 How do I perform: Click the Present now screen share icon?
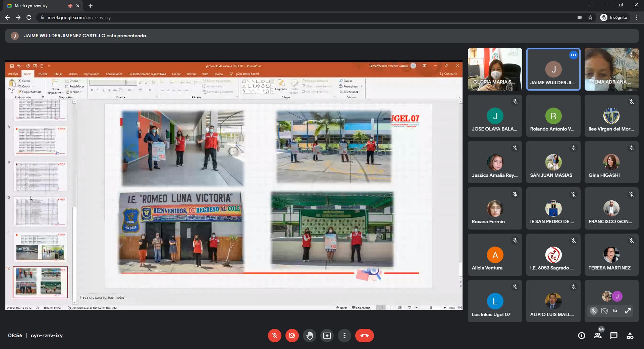point(327,336)
